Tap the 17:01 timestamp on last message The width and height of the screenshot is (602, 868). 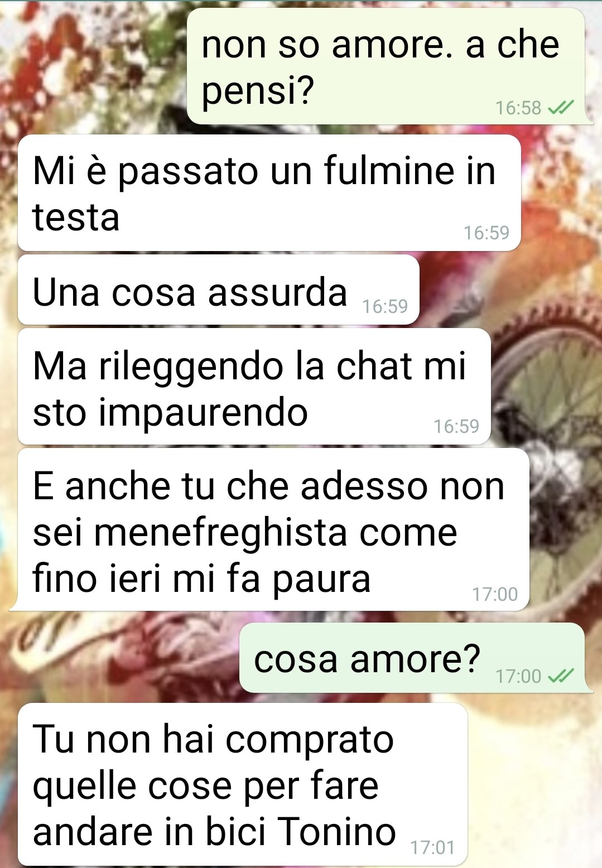pyautogui.click(x=432, y=848)
